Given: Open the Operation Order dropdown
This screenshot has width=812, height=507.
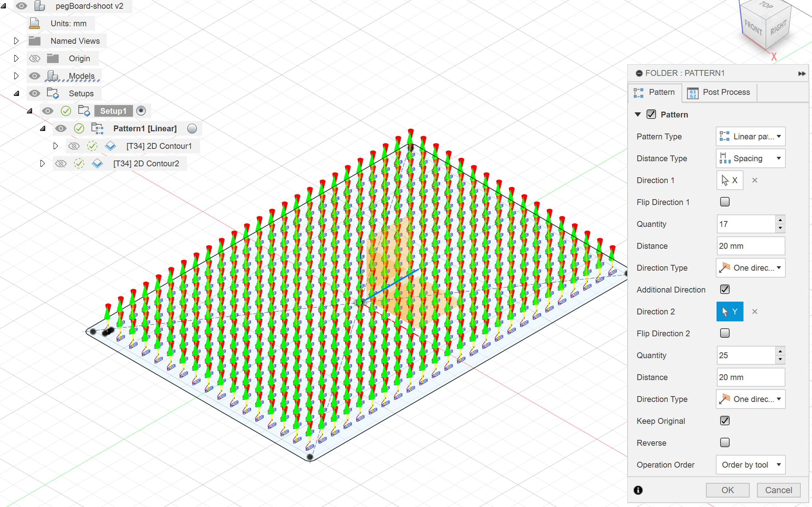Looking at the screenshot, I should [750, 464].
